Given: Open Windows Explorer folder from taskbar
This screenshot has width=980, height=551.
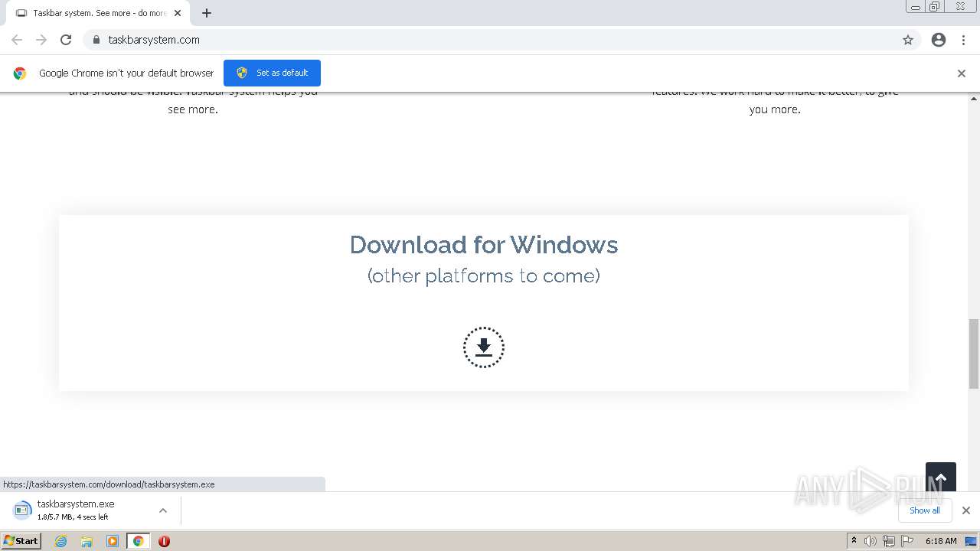Looking at the screenshot, I should click(x=87, y=541).
